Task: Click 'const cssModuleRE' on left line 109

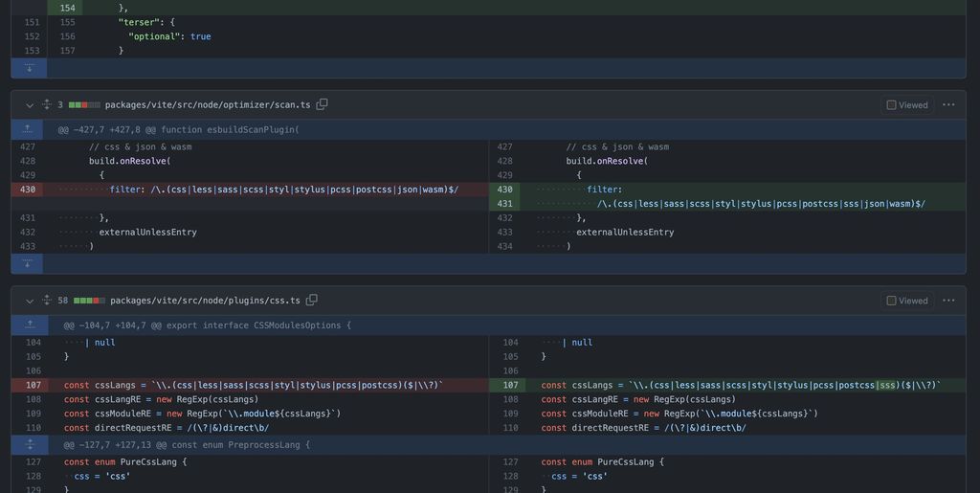Action: coord(110,414)
